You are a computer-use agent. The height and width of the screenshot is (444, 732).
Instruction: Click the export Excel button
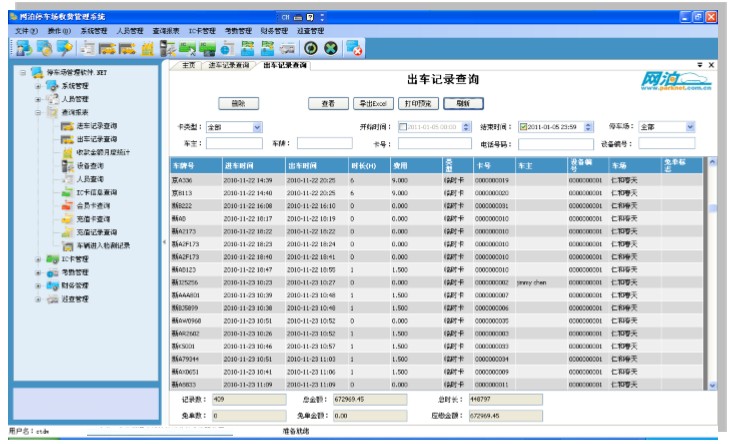(x=373, y=104)
